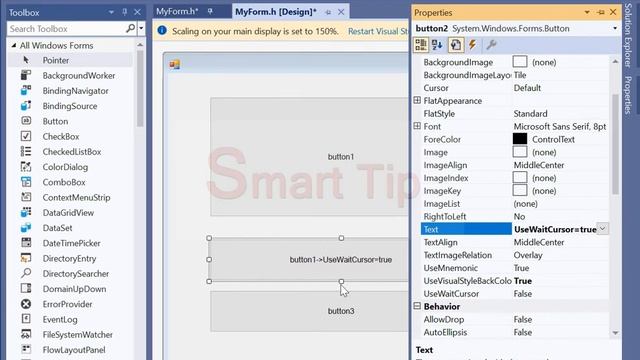Viewport: 640px width, 360px height.
Task: Select the AutoEllipsis property row
Action: click(515, 332)
